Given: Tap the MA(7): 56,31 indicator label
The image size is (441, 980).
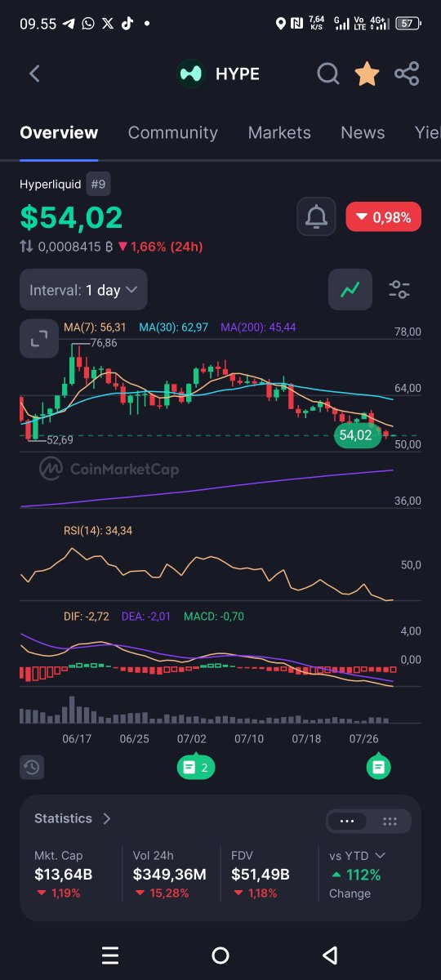Looking at the screenshot, I should [x=95, y=327].
